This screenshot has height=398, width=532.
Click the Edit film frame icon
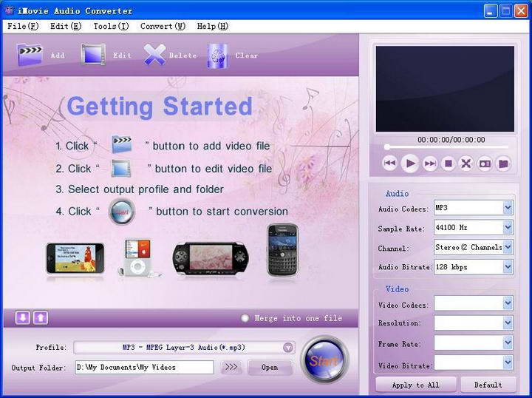pyautogui.click(x=93, y=54)
